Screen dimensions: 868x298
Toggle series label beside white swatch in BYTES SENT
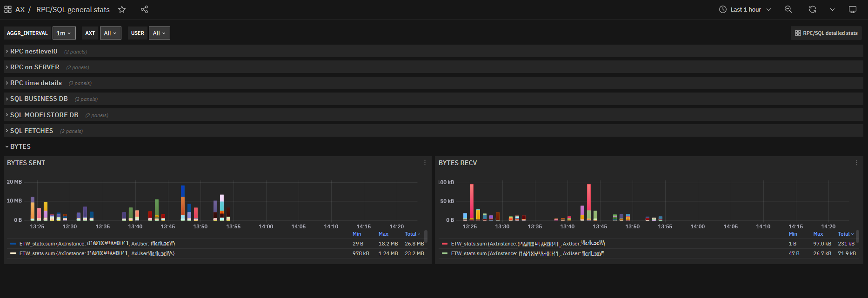point(97,253)
